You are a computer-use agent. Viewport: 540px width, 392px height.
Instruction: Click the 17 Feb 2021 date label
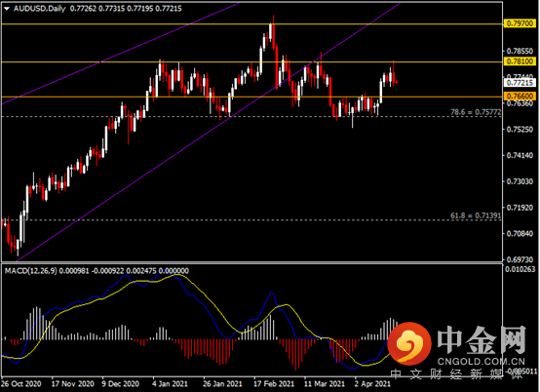(x=274, y=384)
